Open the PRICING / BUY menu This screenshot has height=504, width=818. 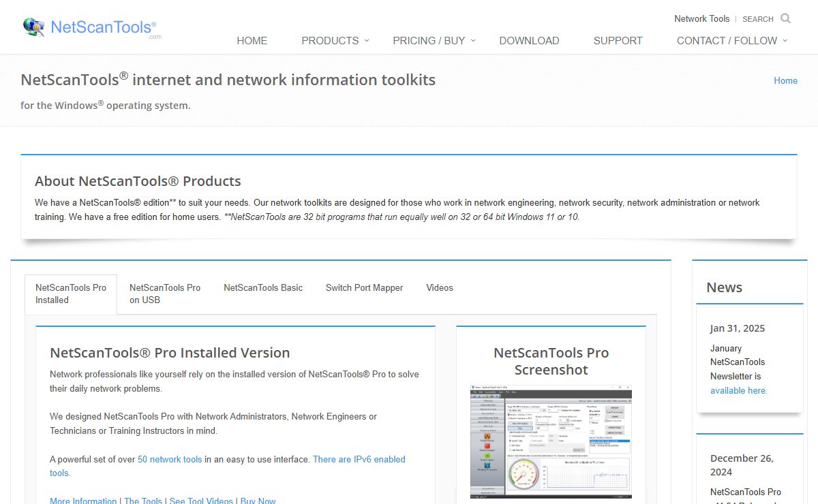pyautogui.click(x=429, y=41)
